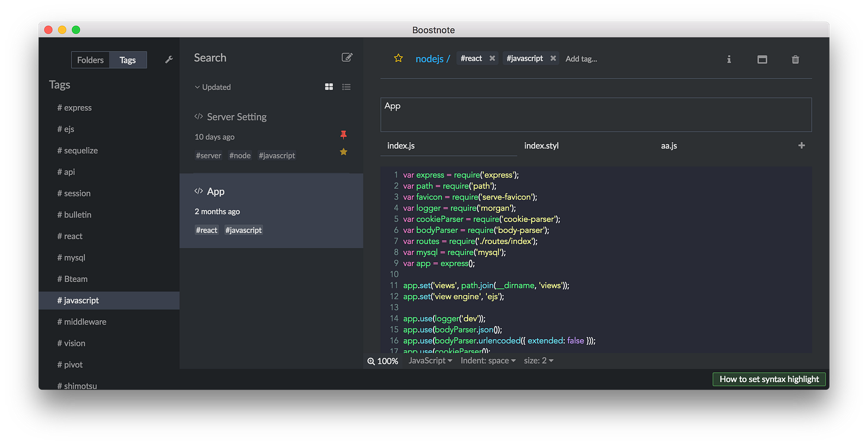
Task: Filter notes by vision tag
Action: click(x=109, y=344)
